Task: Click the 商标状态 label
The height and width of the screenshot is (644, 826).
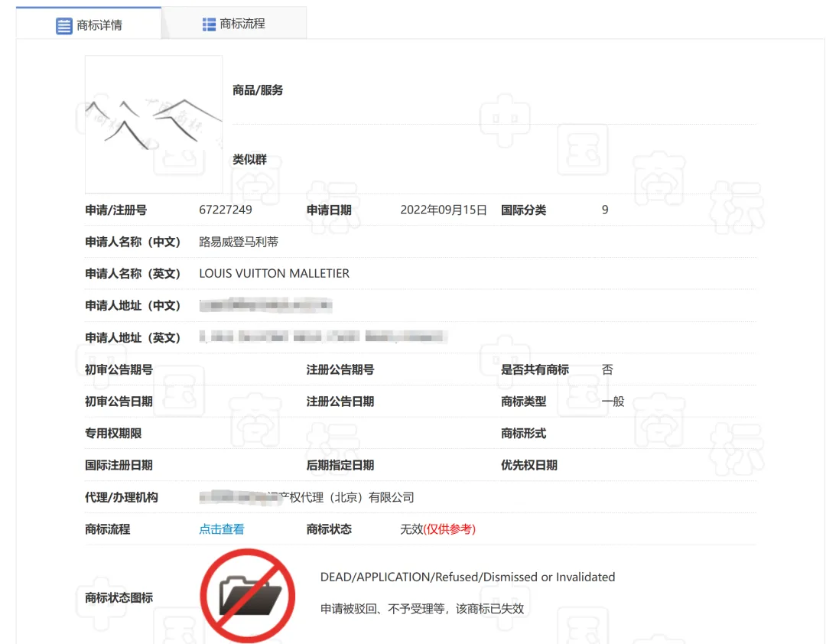Action: coord(329,529)
